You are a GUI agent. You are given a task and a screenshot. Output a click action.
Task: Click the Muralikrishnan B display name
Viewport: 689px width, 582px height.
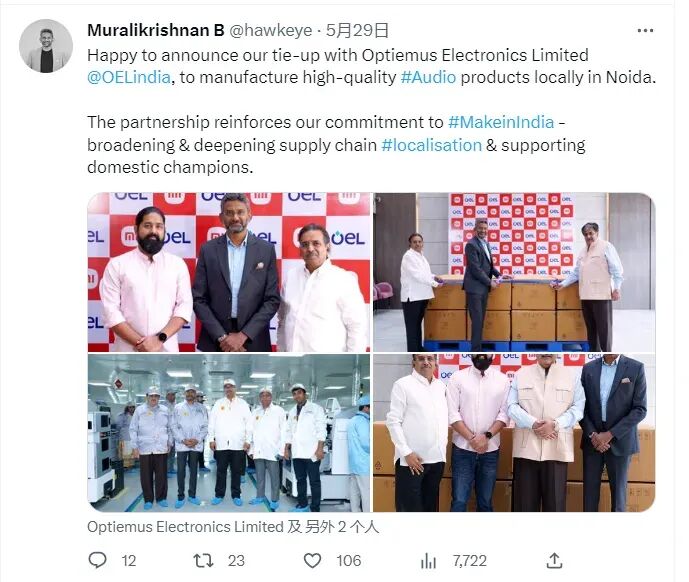[x=156, y=30]
